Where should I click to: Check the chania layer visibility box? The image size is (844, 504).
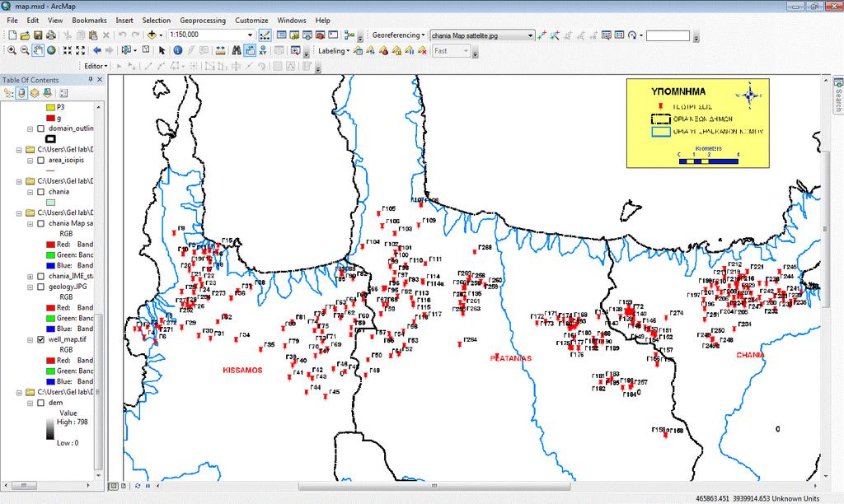point(41,192)
